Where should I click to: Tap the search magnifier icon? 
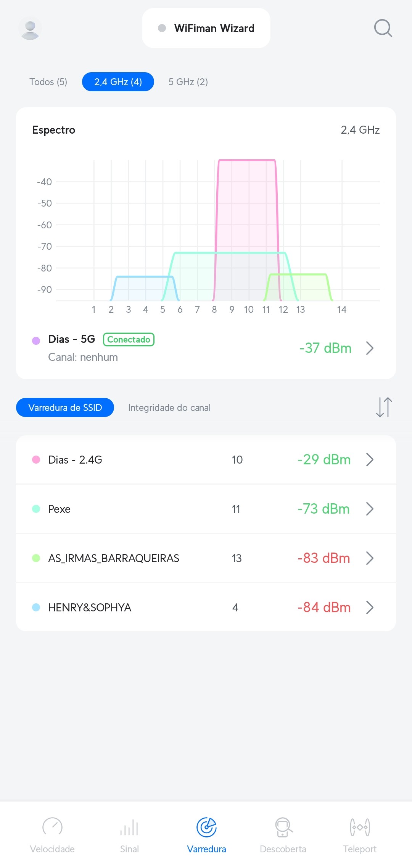click(383, 28)
